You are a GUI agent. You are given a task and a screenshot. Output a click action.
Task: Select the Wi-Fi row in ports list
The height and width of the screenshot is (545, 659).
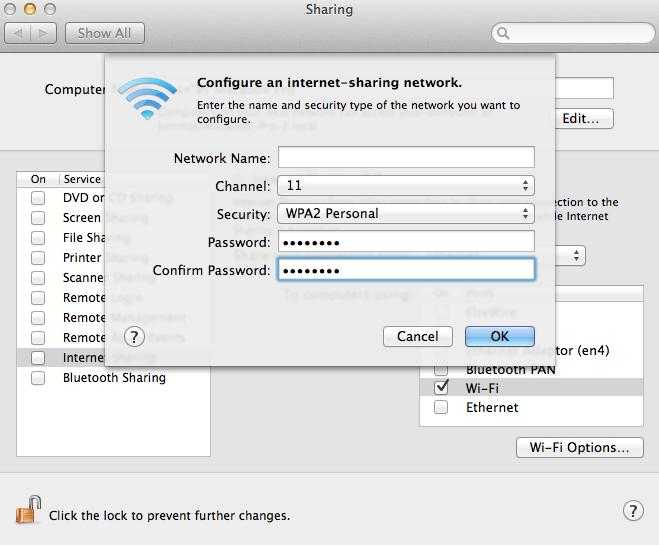(x=531, y=388)
